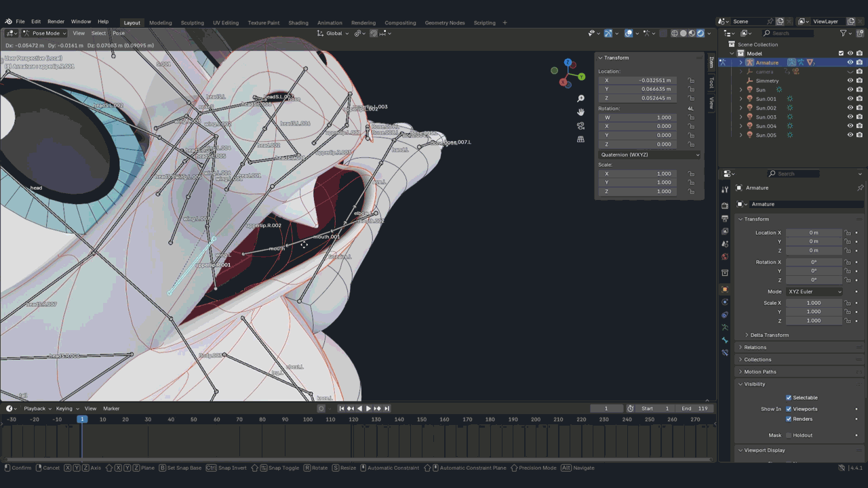Viewport: 868px width, 488px height.
Task: Switch perspective/orthographic grid gizmo
Action: (580, 139)
